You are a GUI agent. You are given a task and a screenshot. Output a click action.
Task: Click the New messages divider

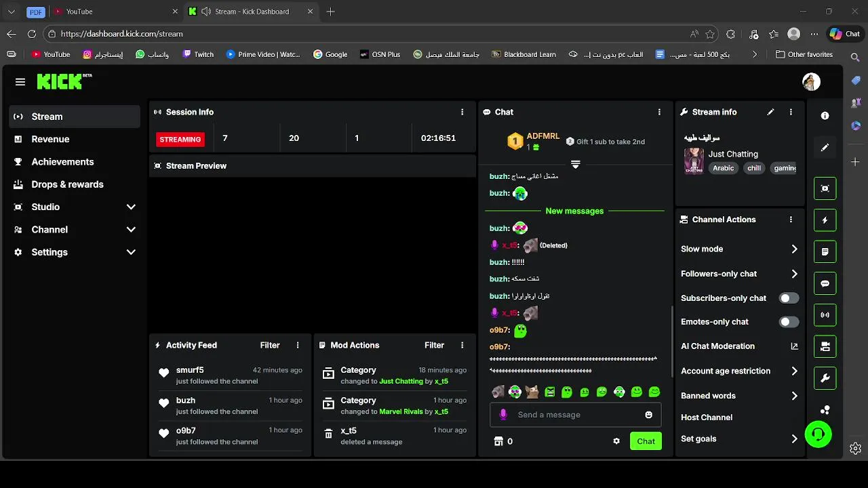click(x=574, y=211)
